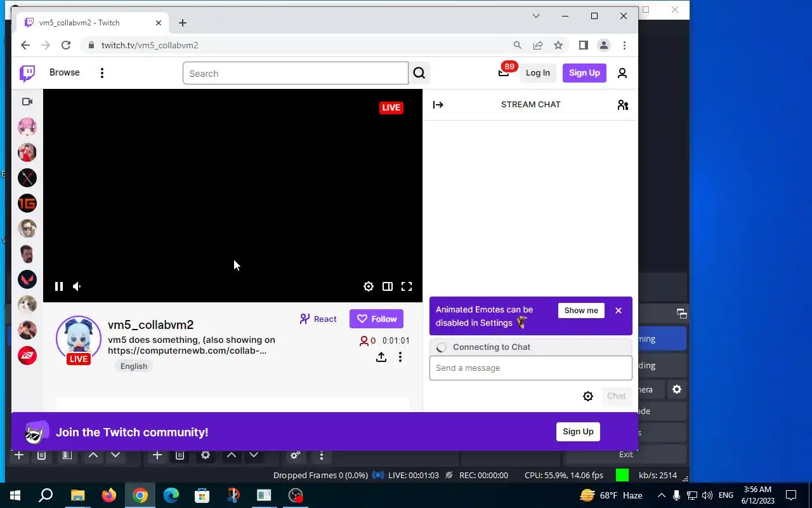
Task: Open the Valorant logo channel in sidebar
Action: [x=27, y=279]
